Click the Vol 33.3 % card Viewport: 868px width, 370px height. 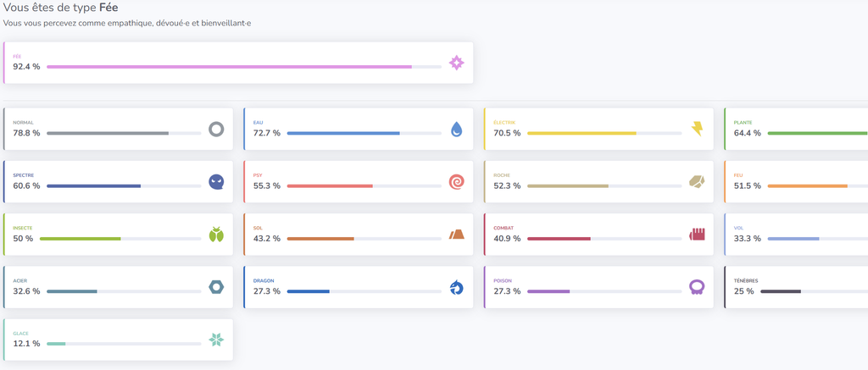click(796, 235)
